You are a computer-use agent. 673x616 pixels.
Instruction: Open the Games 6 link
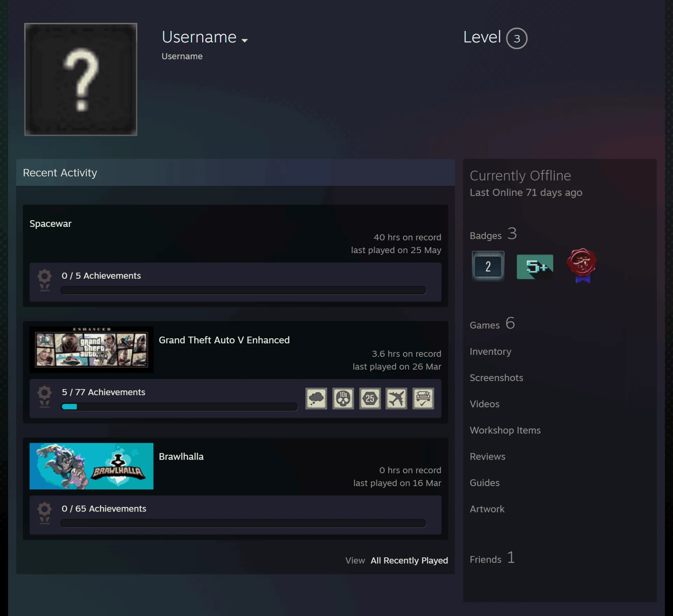pos(492,323)
